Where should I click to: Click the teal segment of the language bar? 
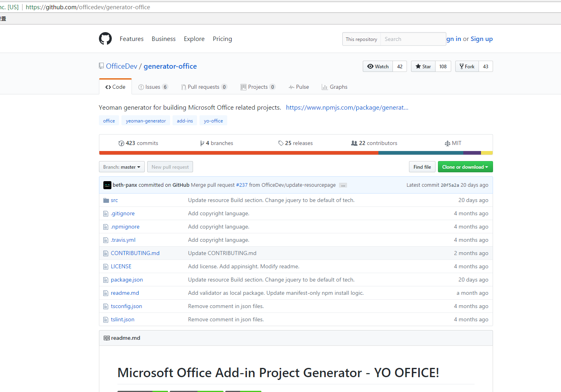click(421, 153)
